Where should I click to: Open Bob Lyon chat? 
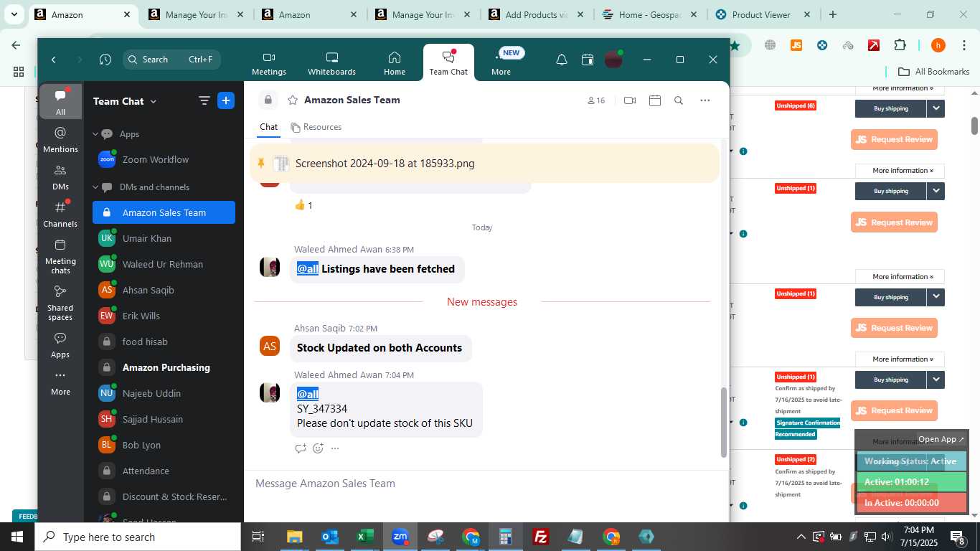click(164, 445)
